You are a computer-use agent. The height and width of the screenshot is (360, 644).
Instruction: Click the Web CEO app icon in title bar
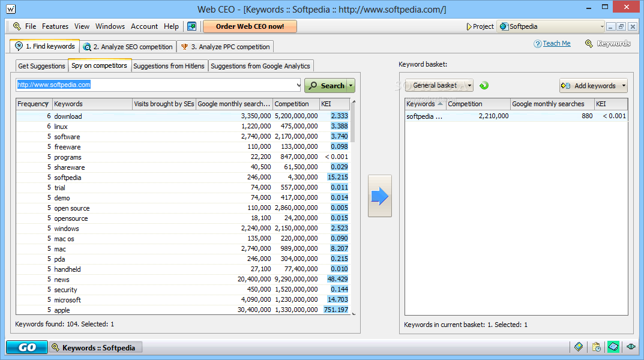(x=11, y=8)
